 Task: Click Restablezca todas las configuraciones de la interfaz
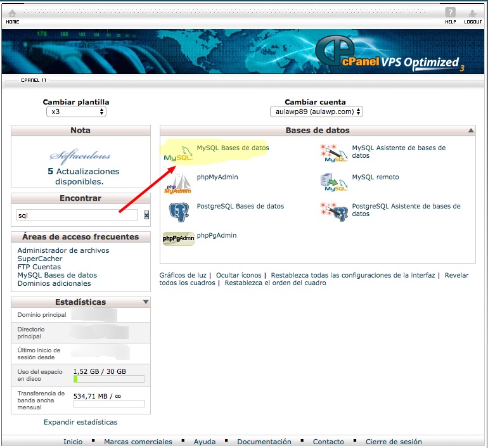[x=353, y=276]
